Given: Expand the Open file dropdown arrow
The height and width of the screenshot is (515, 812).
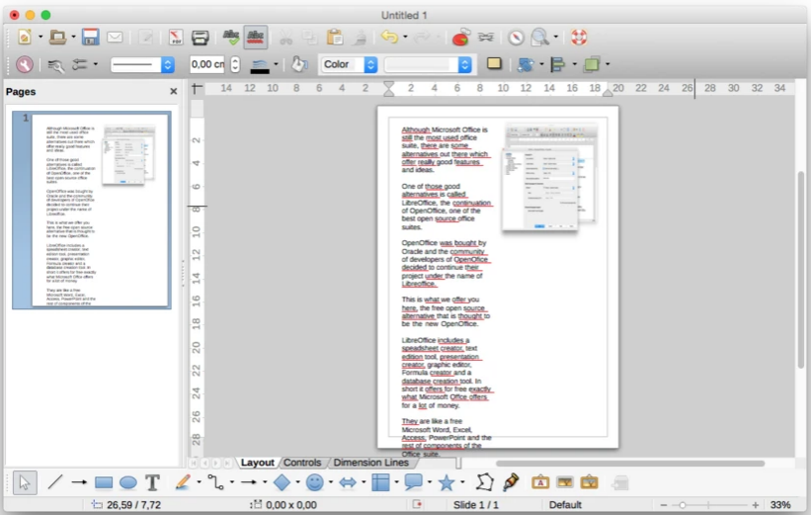Looking at the screenshot, I should 73,37.
